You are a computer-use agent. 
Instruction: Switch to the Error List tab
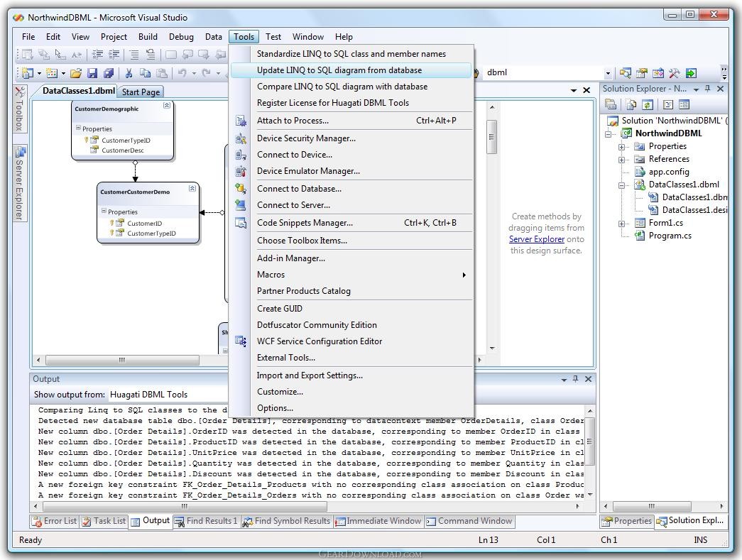click(55, 521)
